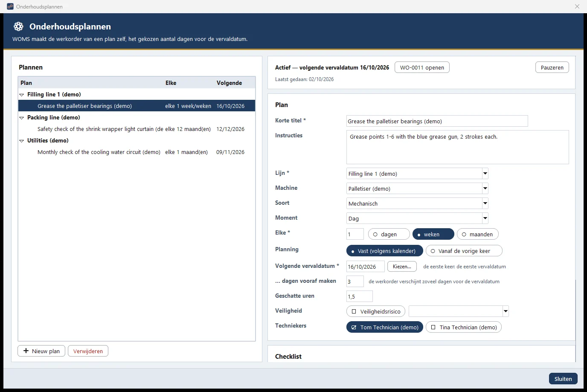Click the Geschatte uren input field
Viewport: 587px width, 392px height.
coord(359,296)
